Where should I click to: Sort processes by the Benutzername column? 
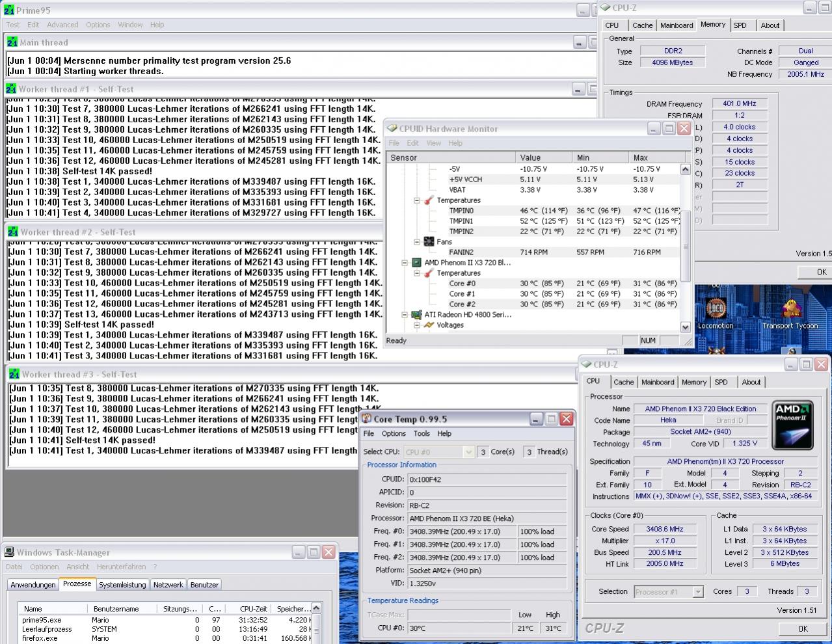pyautogui.click(x=122, y=609)
